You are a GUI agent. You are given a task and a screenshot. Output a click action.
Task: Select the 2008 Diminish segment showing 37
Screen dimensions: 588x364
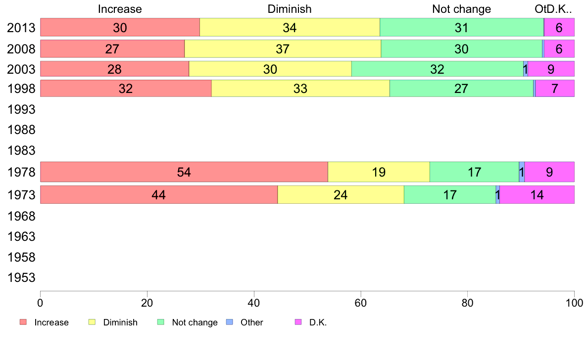point(283,49)
